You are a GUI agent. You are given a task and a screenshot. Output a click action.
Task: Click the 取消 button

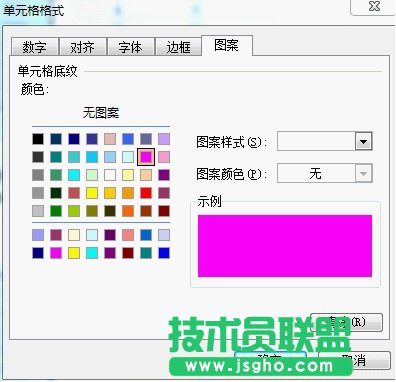pyautogui.click(x=354, y=360)
